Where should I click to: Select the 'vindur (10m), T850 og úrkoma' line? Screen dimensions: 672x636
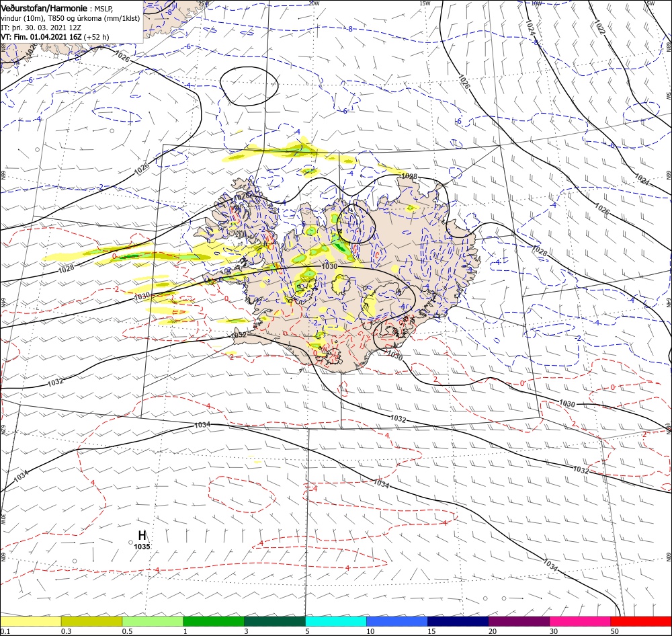tap(71, 18)
